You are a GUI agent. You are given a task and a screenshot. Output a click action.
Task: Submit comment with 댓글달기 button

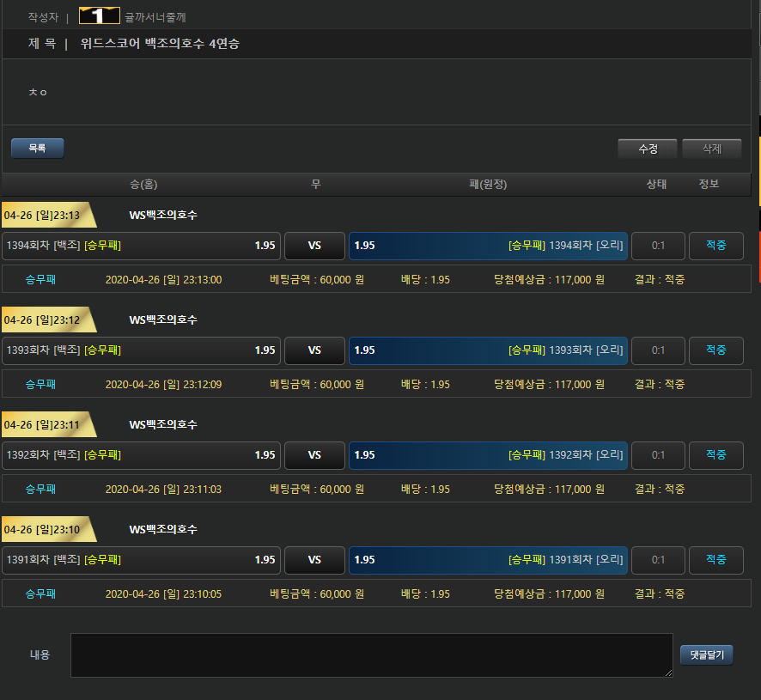tap(706, 655)
